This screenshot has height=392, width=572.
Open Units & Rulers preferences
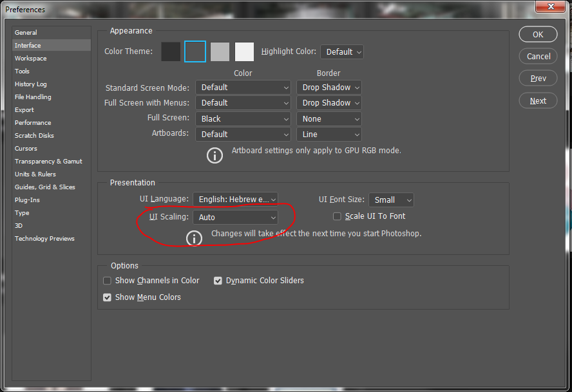[x=51, y=174]
